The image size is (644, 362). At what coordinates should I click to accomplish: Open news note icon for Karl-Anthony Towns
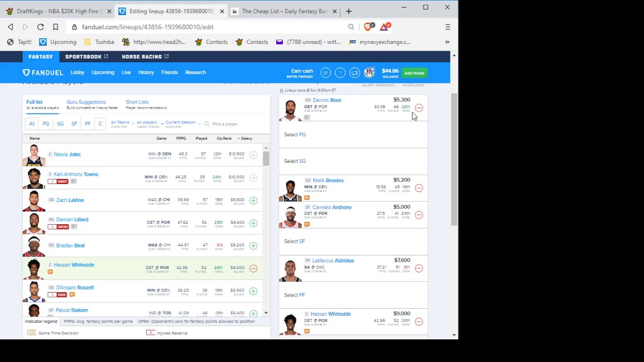(73, 182)
